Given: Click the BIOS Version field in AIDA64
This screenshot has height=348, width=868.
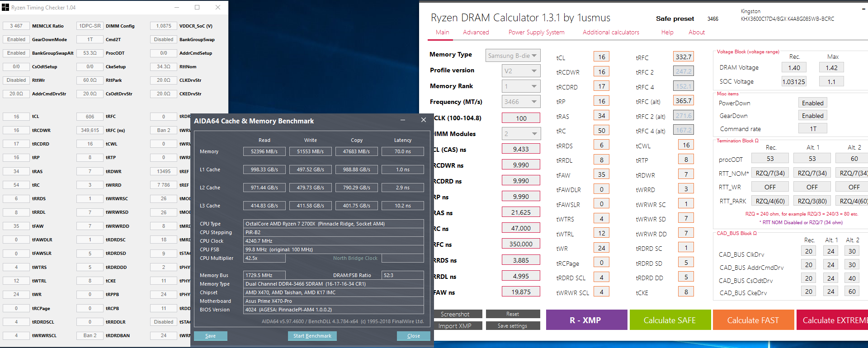Looking at the screenshot, I should pos(334,310).
